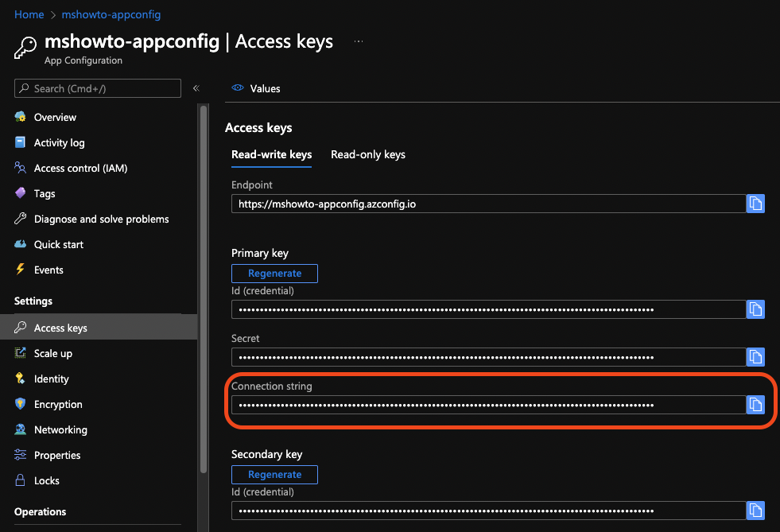The height and width of the screenshot is (532, 780).
Task: Click the Properties sliders icon
Action: [x=21, y=454]
